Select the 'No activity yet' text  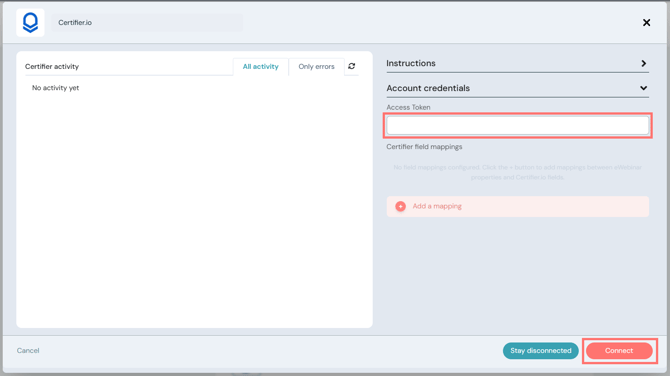tap(56, 88)
